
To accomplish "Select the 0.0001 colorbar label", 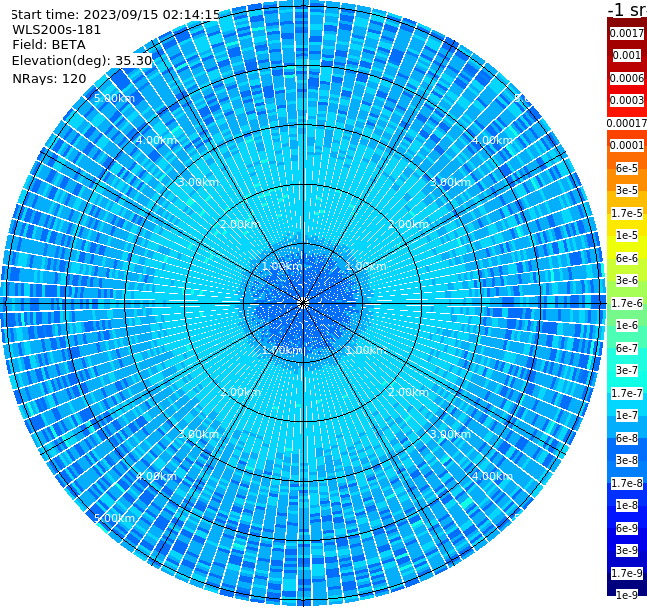I will [x=627, y=146].
